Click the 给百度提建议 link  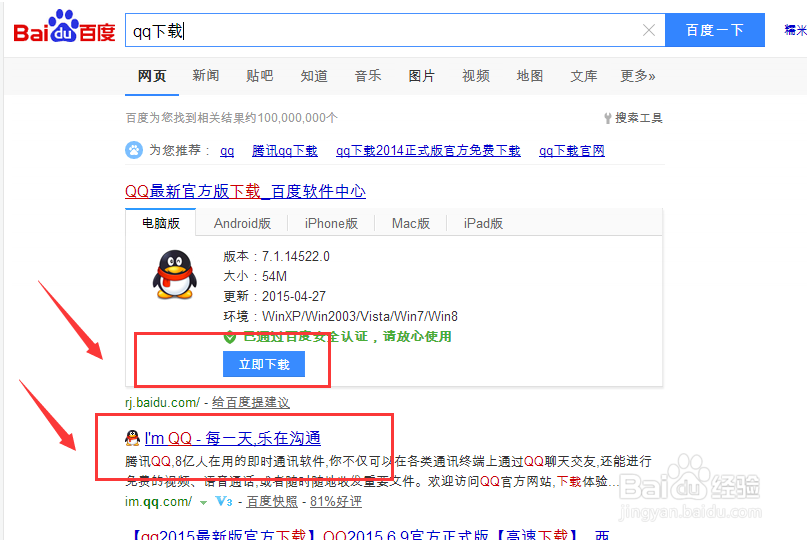point(251,403)
